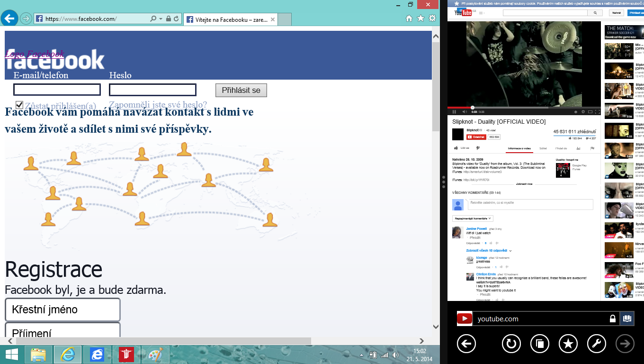Mute the YouTube video player volume
Image resolution: width=644 pixels, height=364 pixels.
(465, 112)
